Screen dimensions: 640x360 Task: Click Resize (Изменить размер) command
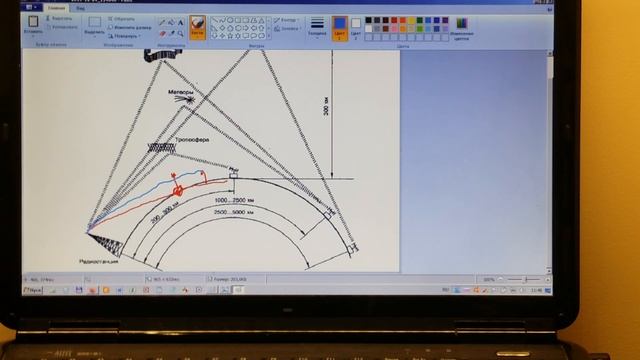129,27
